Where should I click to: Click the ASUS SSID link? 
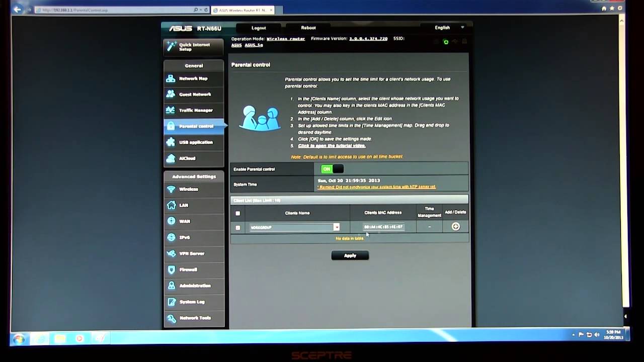pos(236,45)
